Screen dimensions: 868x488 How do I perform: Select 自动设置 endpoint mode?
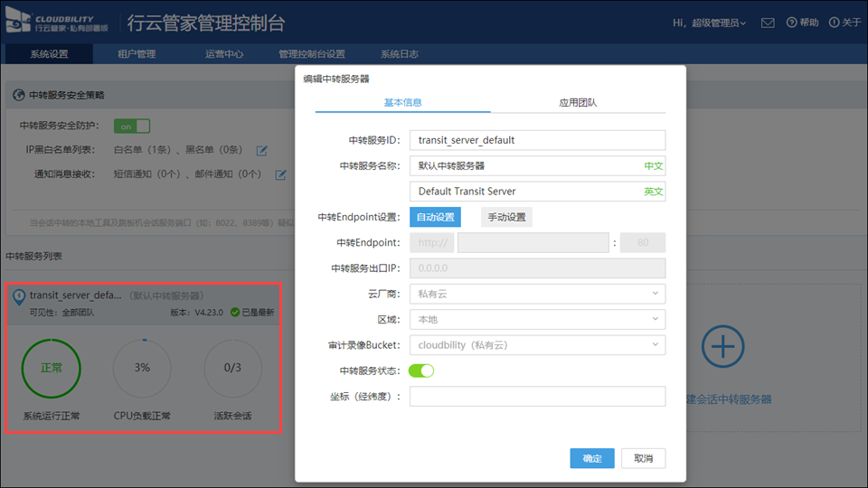[435, 217]
